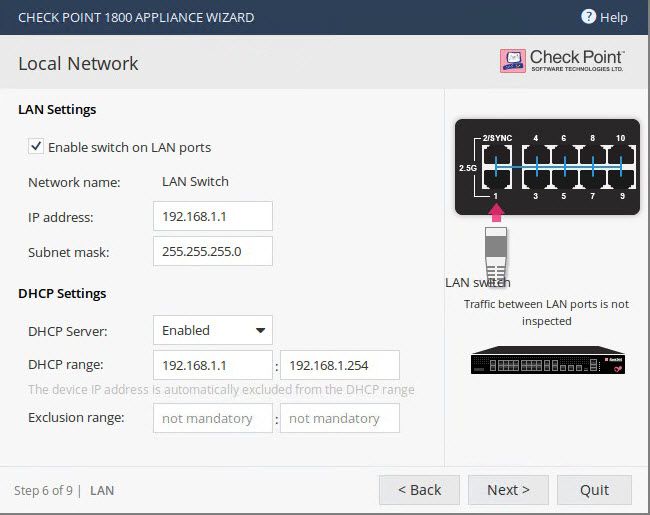The width and height of the screenshot is (650, 515).
Task: Uncheck Enable switch on LAN ports
Action: pos(37,147)
